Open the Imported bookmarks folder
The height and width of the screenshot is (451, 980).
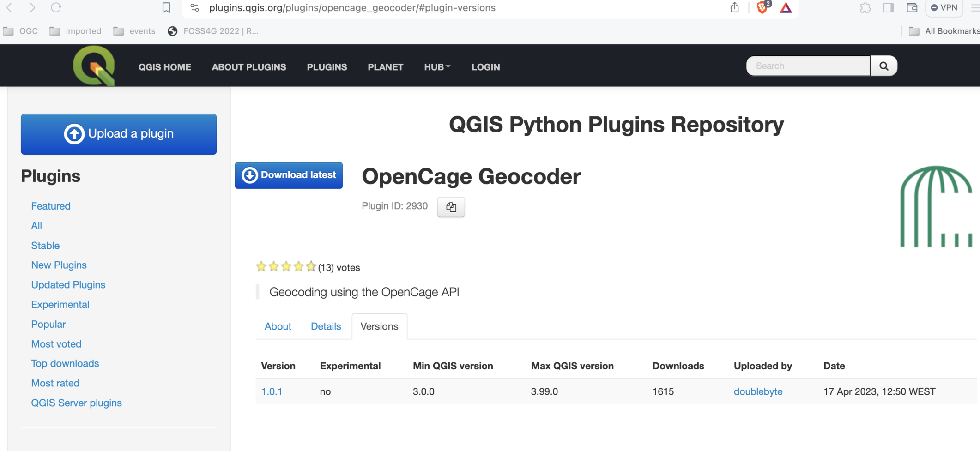pos(75,31)
